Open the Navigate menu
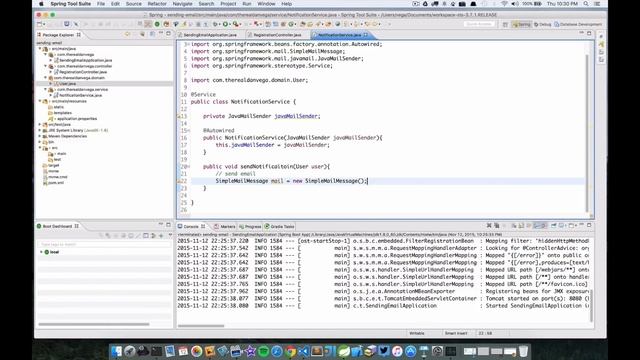 pyautogui.click(x=182, y=4)
